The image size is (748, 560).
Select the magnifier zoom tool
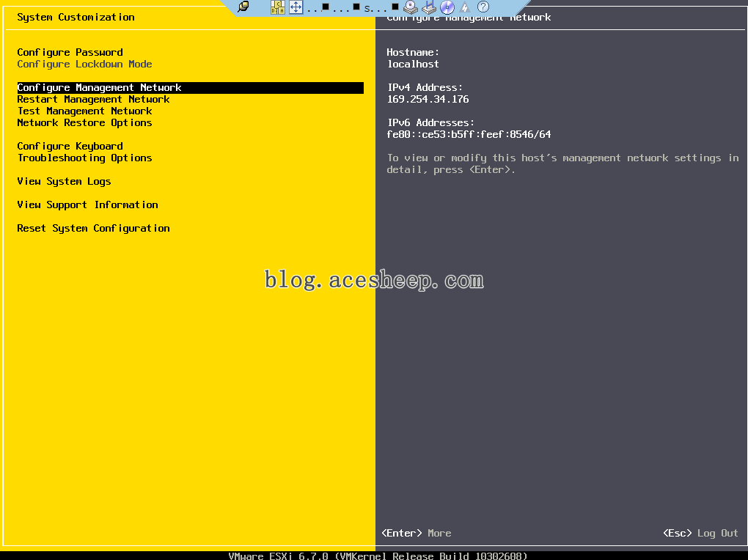pyautogui.click(x=243, y=7)
